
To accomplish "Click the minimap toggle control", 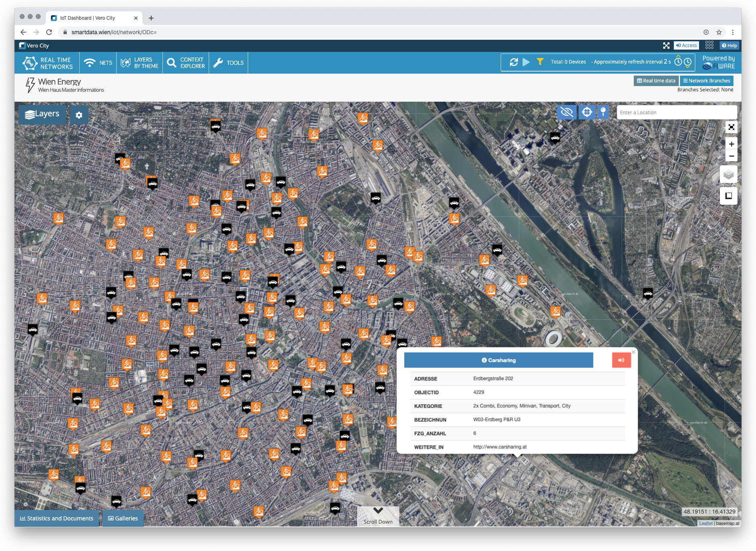I will coord(728,196).
